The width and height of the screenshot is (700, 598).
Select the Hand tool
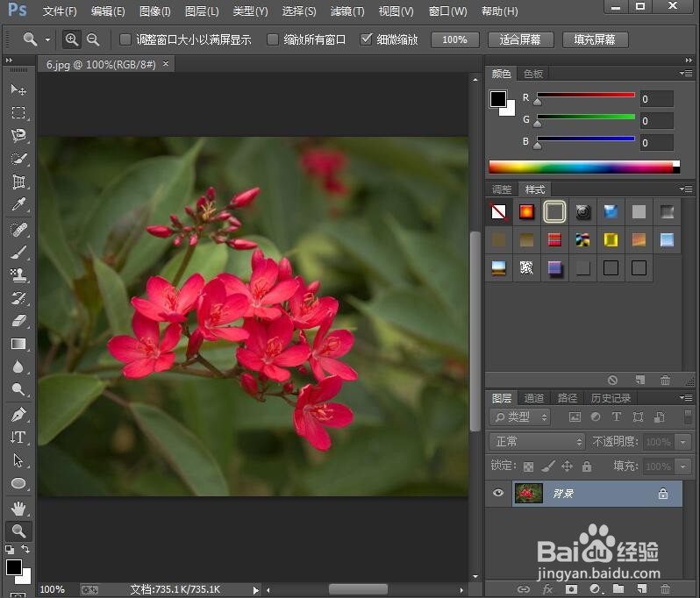coord(18,508)
